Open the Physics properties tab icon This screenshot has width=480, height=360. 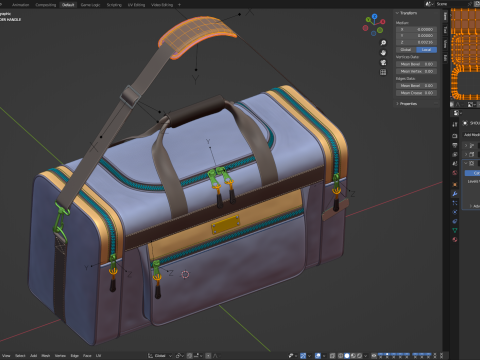pyautogui.click(x=455, y=212)
